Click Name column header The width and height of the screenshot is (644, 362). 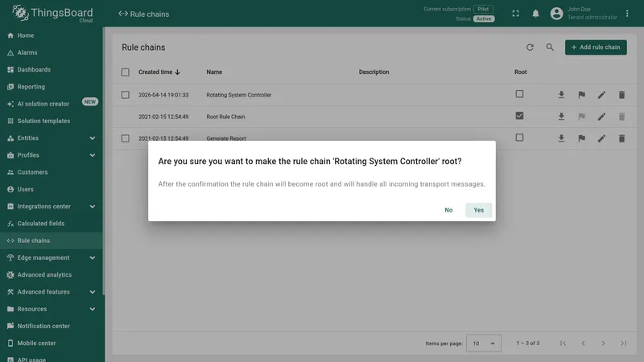pos(214,72)
